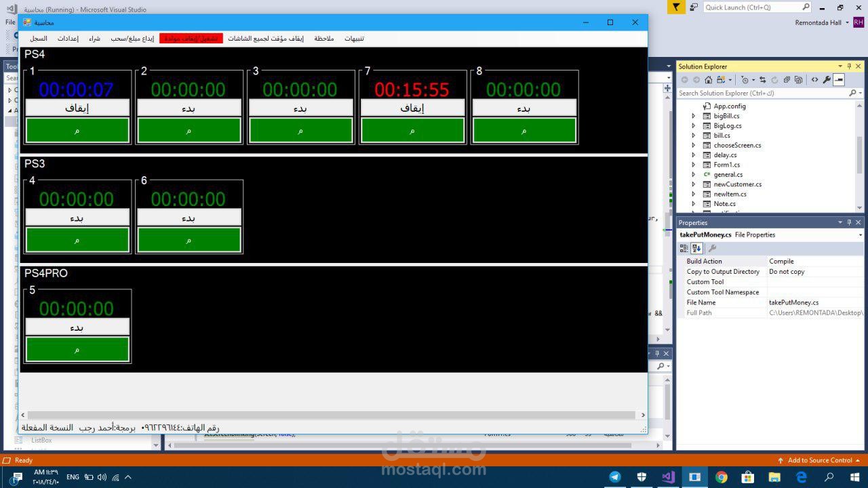Viewport: 868px width, 488px height.
Task: Open Solution Explorer window options dropdown
Action: click(x=840, y=66)
